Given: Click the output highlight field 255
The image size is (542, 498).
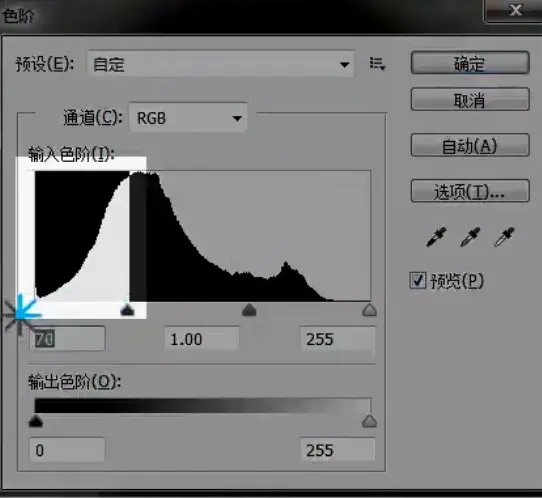Looking at the screenshot, I should pyautogui.click(x=338, y=450).
